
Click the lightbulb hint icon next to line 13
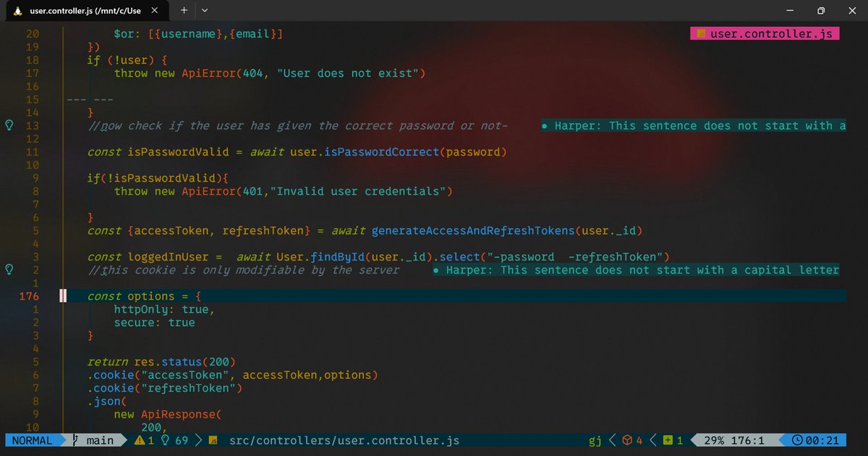point(9,126)
